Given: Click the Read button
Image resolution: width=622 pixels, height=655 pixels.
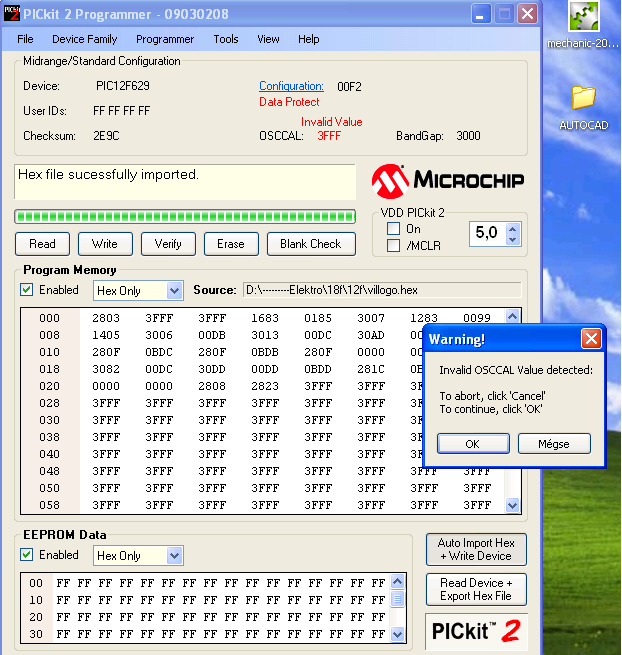Looking at the screenshot, I should click(42, 244).
